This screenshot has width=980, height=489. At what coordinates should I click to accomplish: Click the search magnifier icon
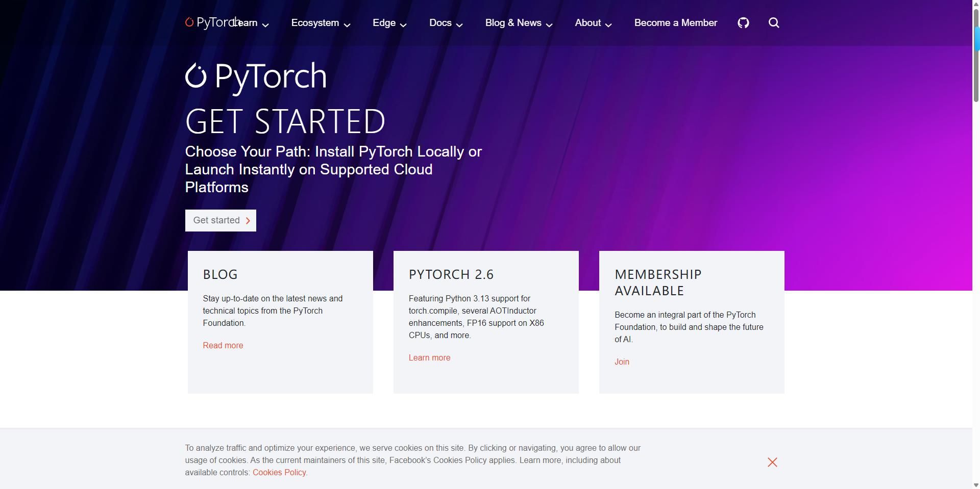point(774,22)
